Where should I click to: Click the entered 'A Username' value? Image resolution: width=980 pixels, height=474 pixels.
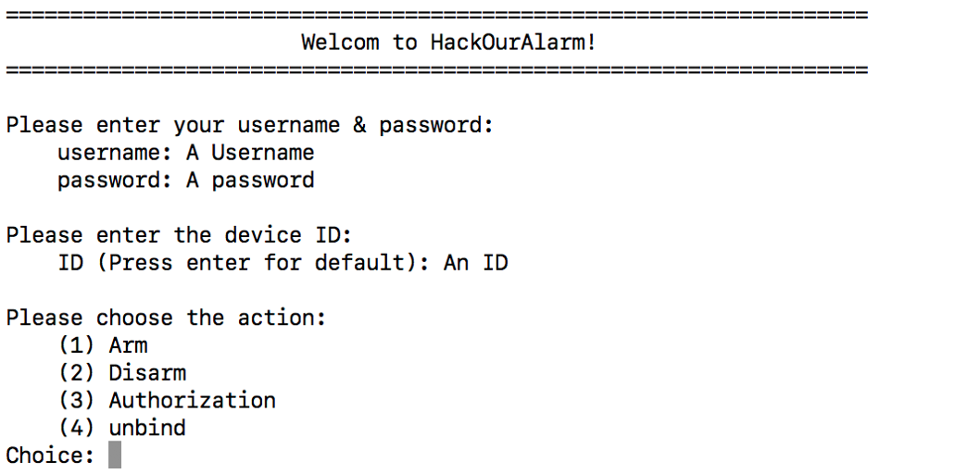click(250, 153)
